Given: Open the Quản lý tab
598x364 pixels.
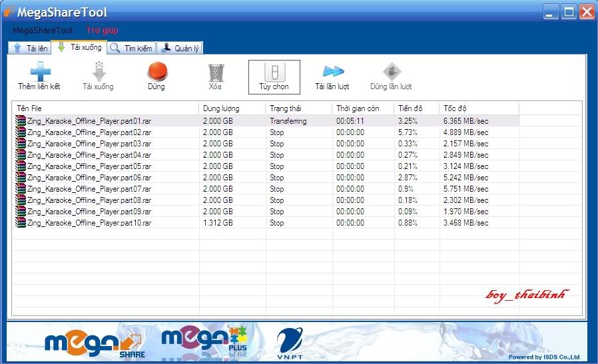Looking at the screenshot, I should point(180,48).
